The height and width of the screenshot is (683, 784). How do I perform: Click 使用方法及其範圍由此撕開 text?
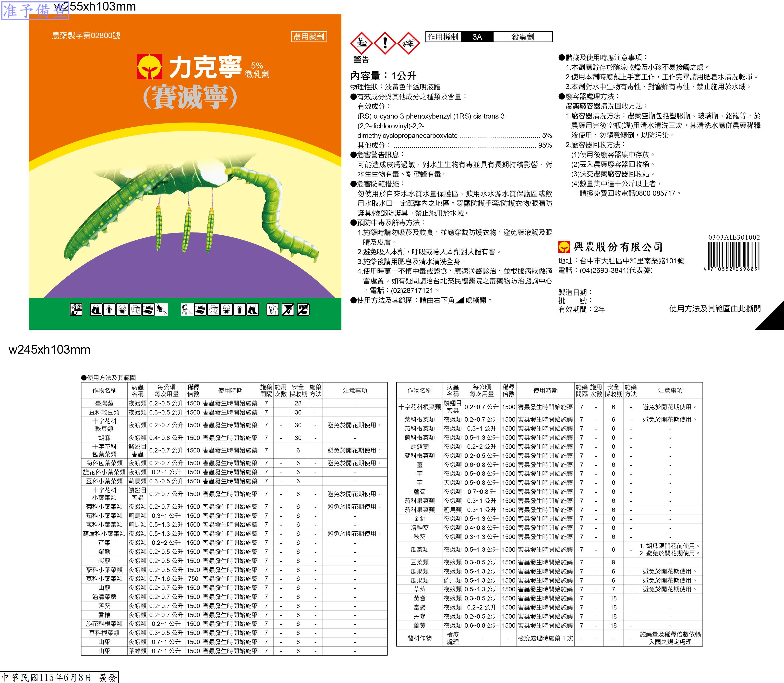[x=715, y=309]
